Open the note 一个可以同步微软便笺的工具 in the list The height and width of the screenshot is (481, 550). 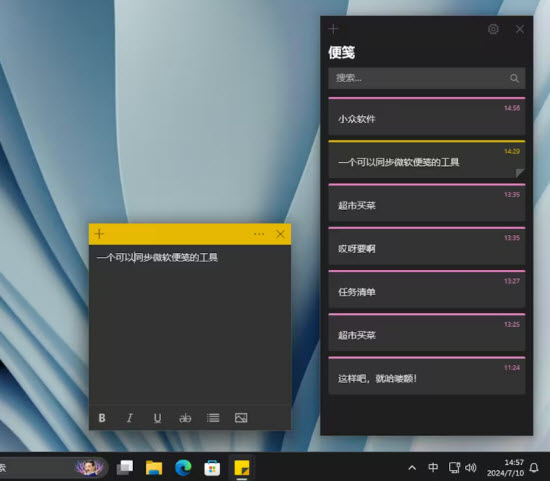pos(427,159)
